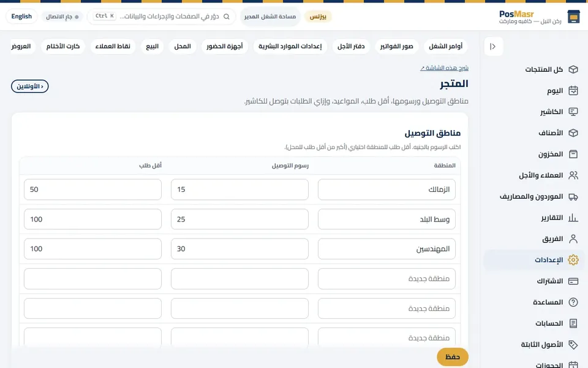The height and width of the screenshot is (368, 588).
Task: Open the نقاط العملاء tab
Action: coord(113,47)
